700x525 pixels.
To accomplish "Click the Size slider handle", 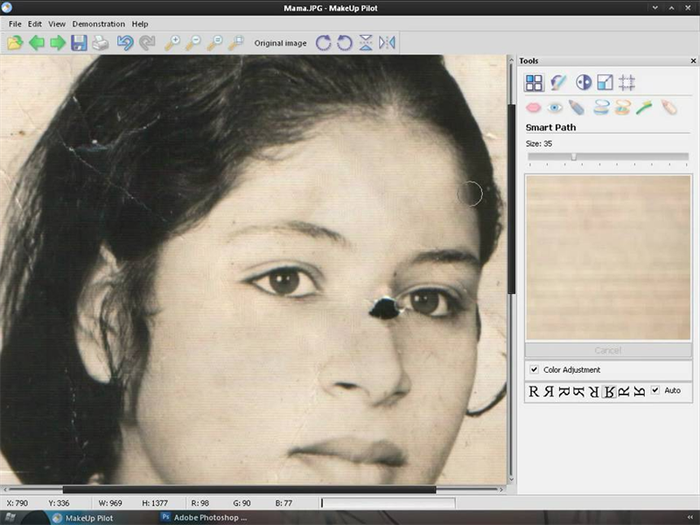I will [x=573, y=156].
